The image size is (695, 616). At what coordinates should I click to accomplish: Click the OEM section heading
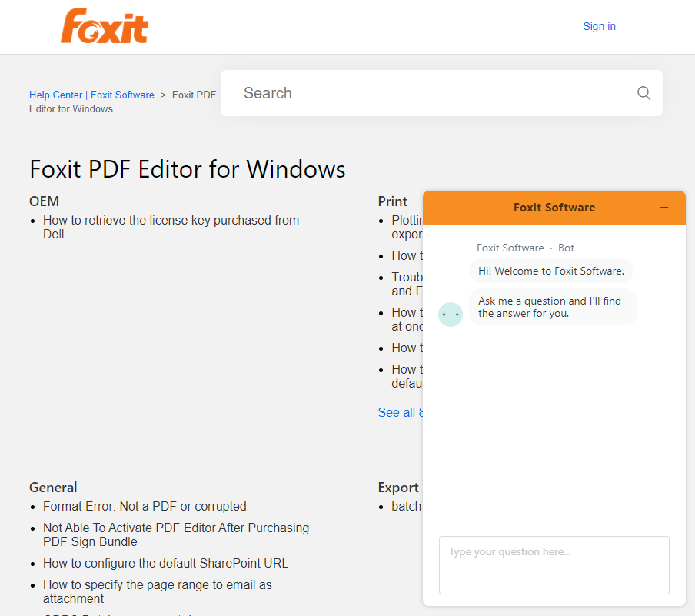coord(44,201)
